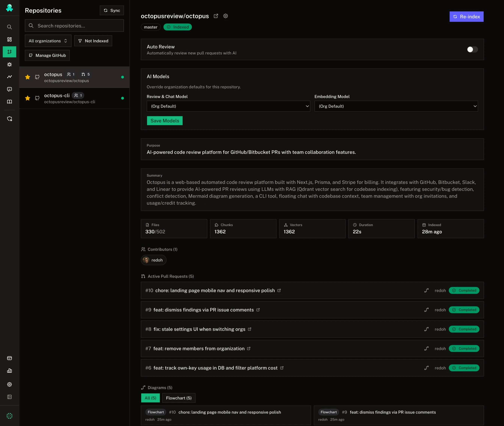The height and width of the screenshot is (426, 504).
Task: Toggle the Not Indexed filter
Action: pyautogui.click(x=93, y=41)
